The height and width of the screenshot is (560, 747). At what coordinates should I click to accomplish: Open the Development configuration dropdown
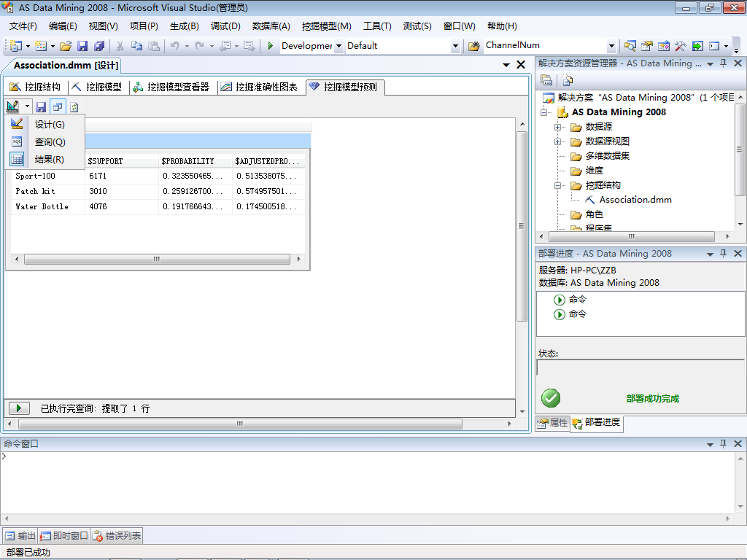click(338, 46)
